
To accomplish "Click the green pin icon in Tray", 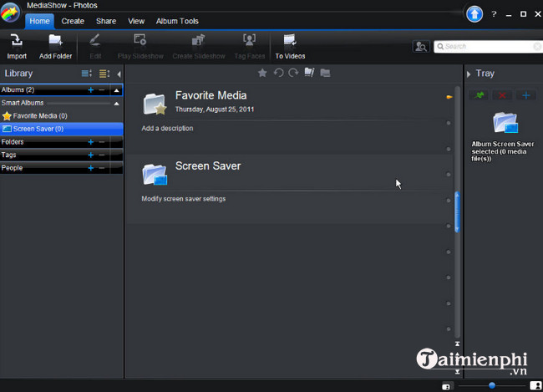I will (x=480, y=97).
